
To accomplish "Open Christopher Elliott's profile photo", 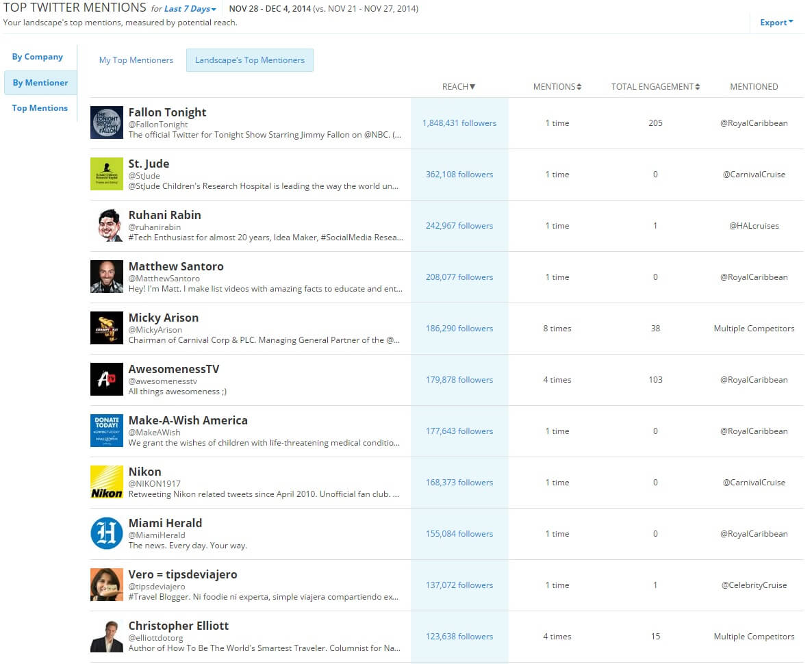I will pyautogui.click(x=107, y=635).
